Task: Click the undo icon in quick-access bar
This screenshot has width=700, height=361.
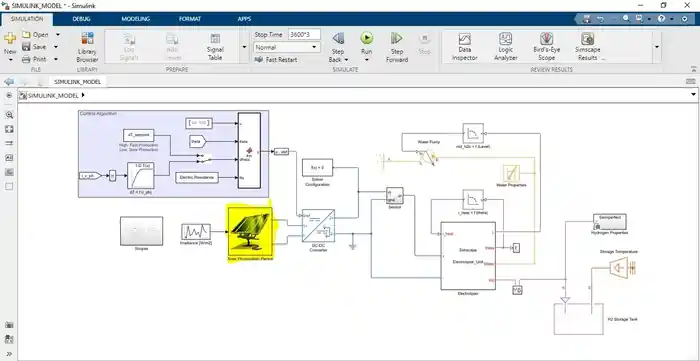Action: (600, 19)
